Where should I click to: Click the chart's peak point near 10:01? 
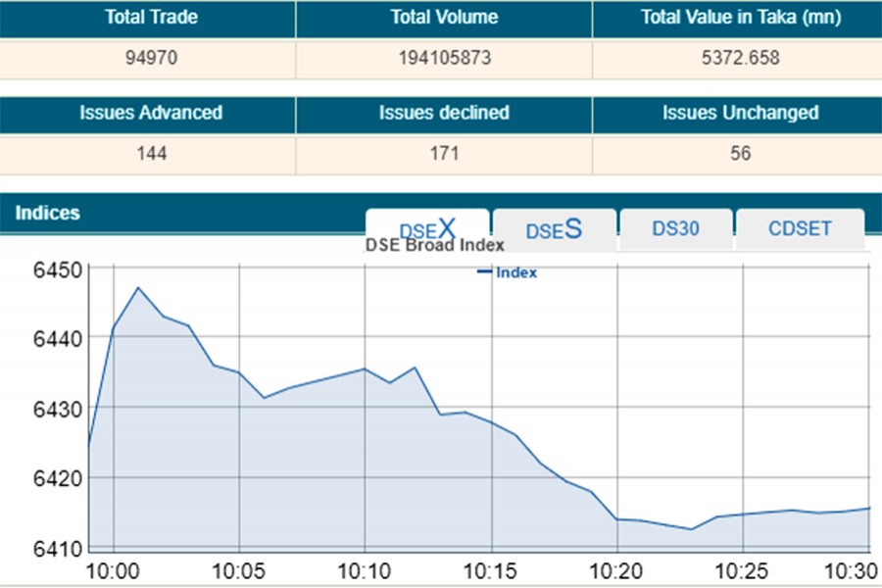pos(138,288)
